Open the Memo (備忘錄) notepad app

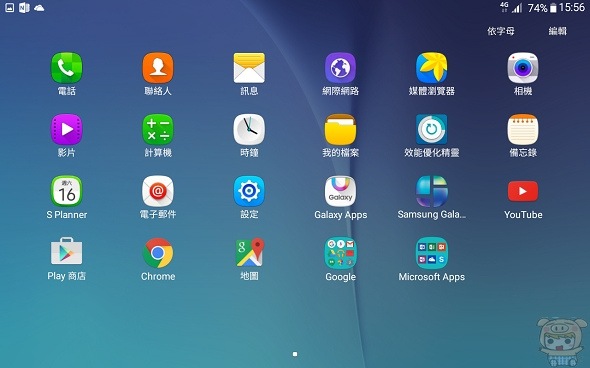[523, 129]
